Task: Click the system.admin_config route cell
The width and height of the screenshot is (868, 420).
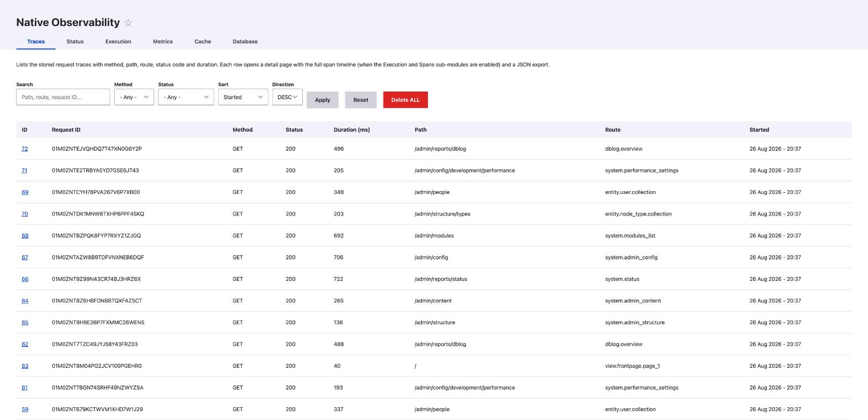Action: pos(631,258)
